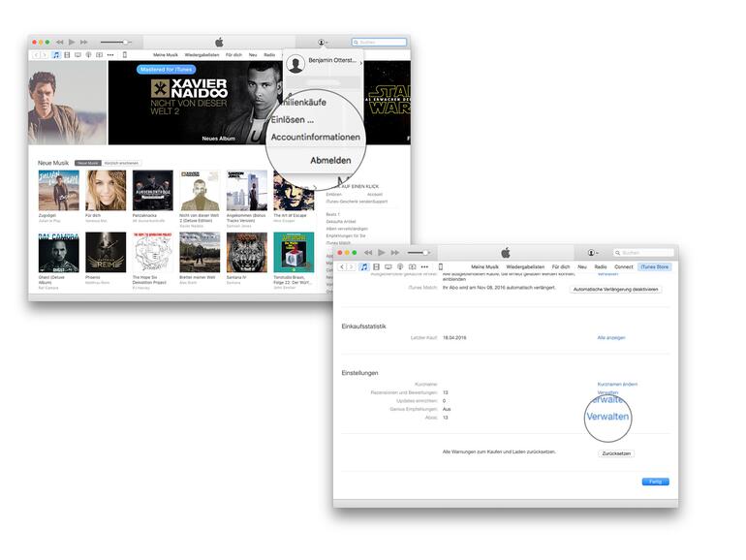Open Wiedergabelisten tab in back window

point(202,55)
